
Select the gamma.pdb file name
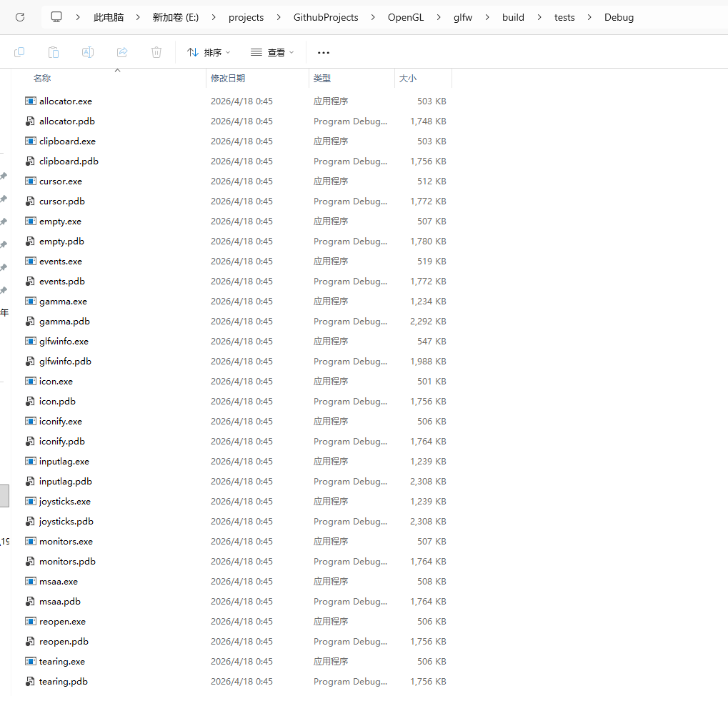point(64,322)
